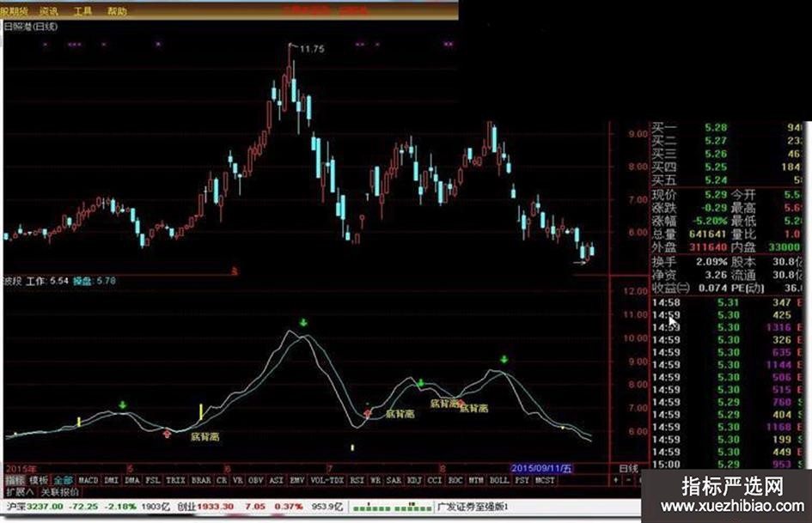Click the 14:58 trade row at 5.31

click(728, 302)
